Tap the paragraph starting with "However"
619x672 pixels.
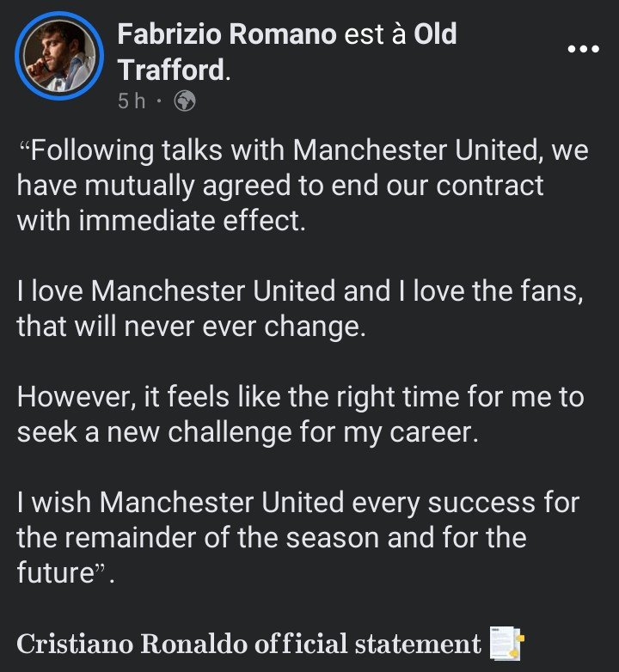point(301,415)
